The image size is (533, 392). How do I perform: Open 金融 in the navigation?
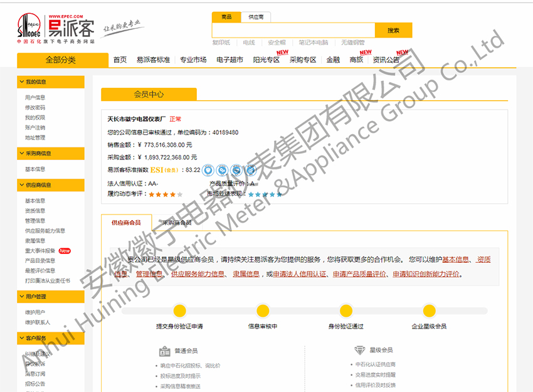[333, 60]
